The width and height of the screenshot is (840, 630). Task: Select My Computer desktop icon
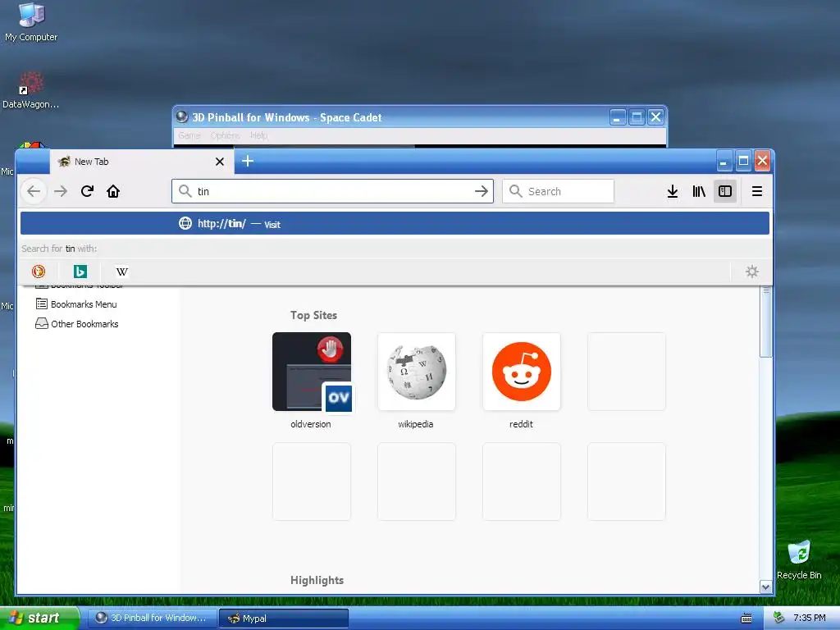click(31, 22)
